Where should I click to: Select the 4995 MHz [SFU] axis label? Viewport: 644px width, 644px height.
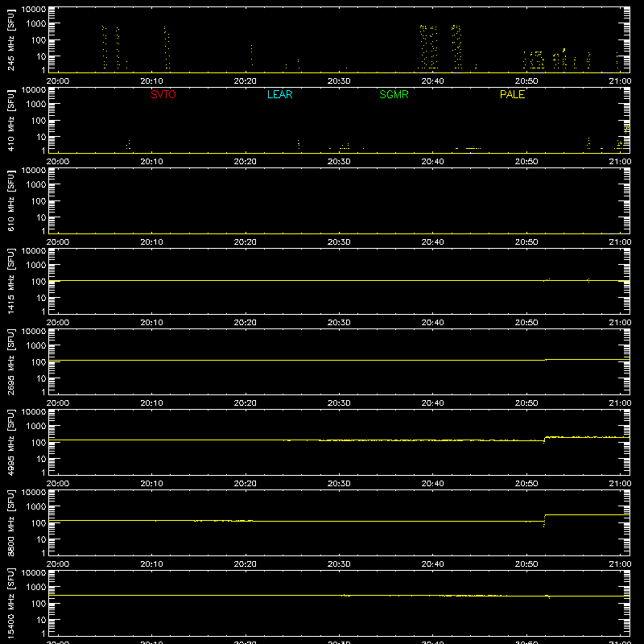11,442
